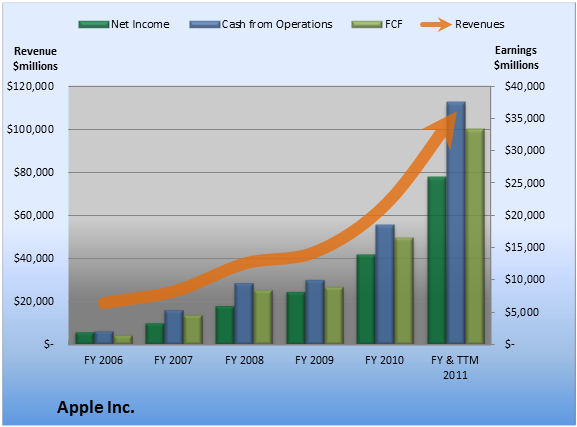Click the $60,000 left axis label
Viewport: 577px width, 427px height.
tap(33, 215)
